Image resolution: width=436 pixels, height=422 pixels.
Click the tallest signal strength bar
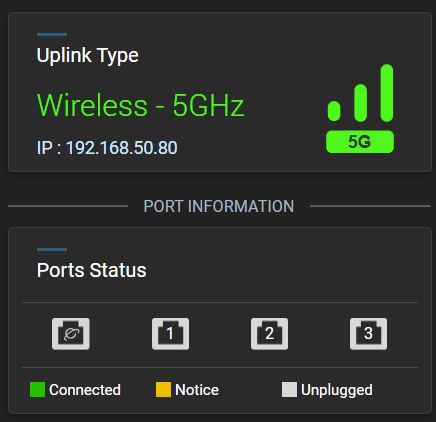[387, 93]
